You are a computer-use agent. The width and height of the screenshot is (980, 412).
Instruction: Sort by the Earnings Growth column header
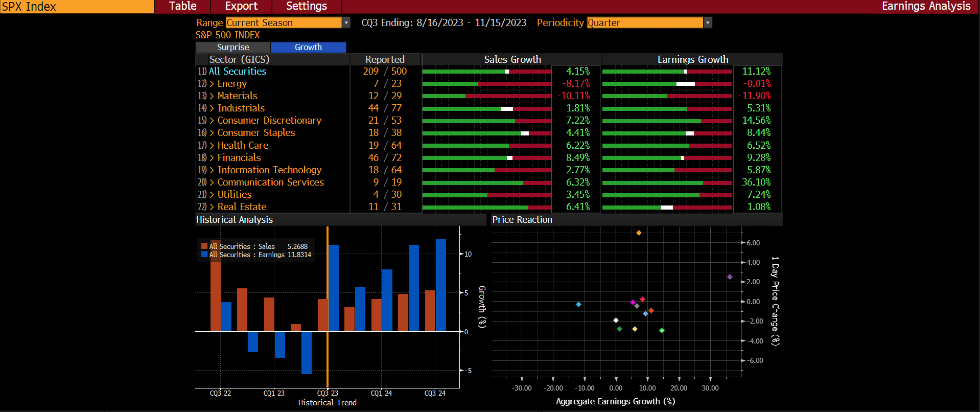click(692, 59)
